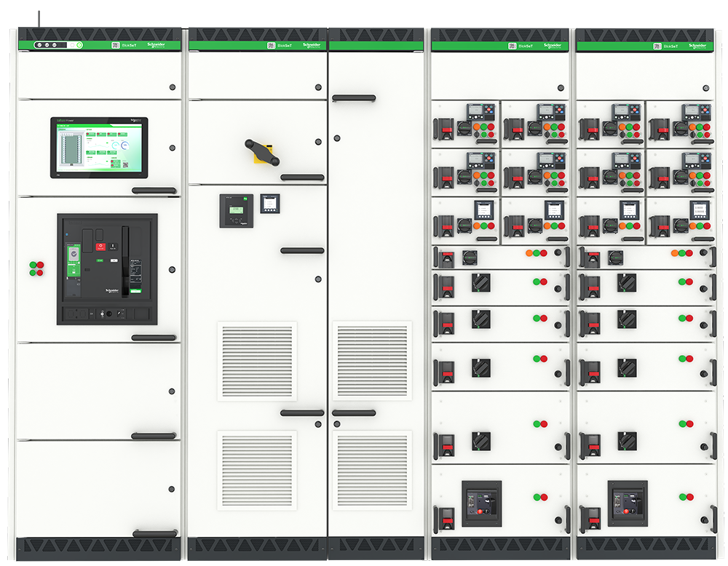
Task: Turn the rotary switch in the rightmost cabinet's fifth-row drawer
Action: point(626,282)
